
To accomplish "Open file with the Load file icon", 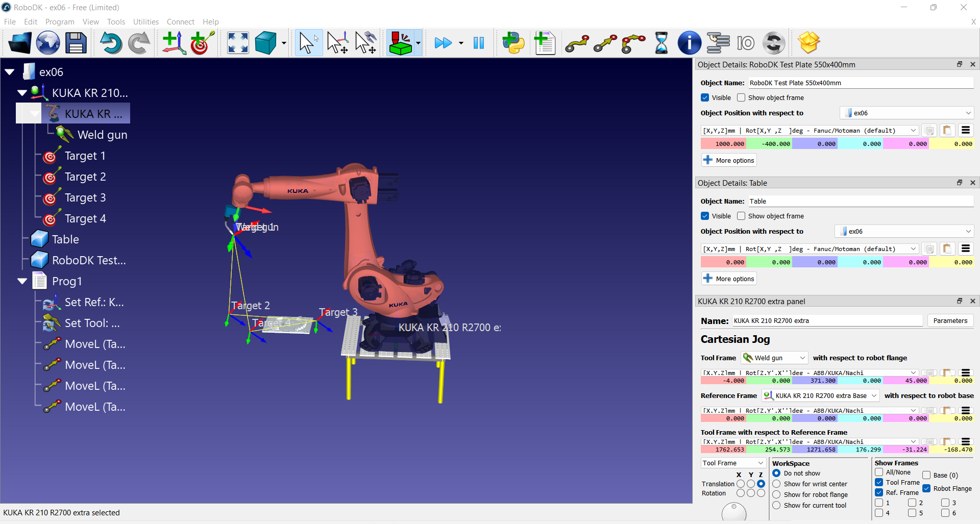I will [x=19, y=43].
